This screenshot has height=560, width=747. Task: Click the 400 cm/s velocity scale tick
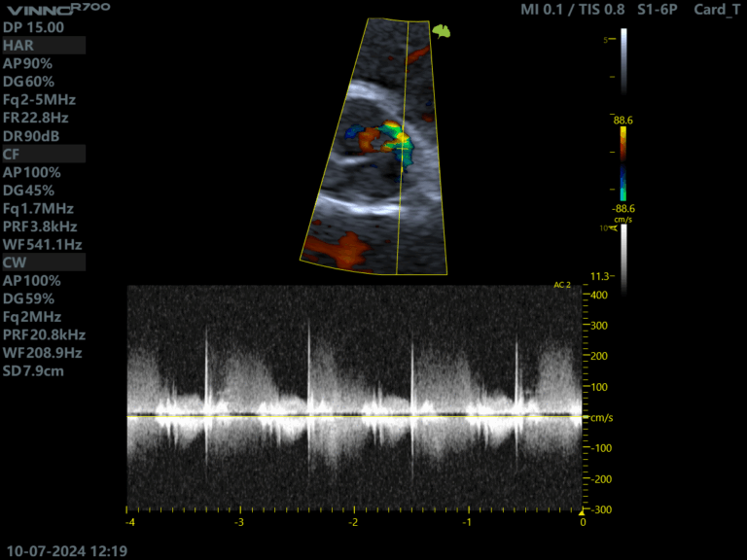[598, 295]
